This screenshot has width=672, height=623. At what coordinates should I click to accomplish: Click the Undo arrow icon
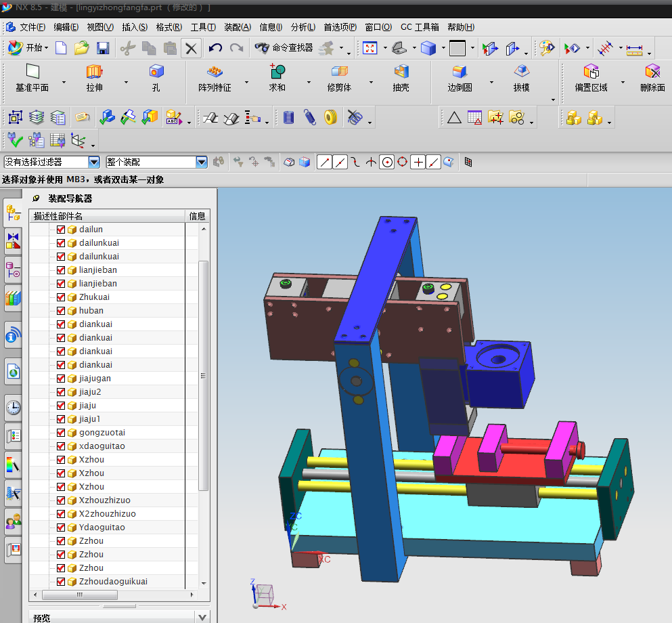[x=215, y=47]
